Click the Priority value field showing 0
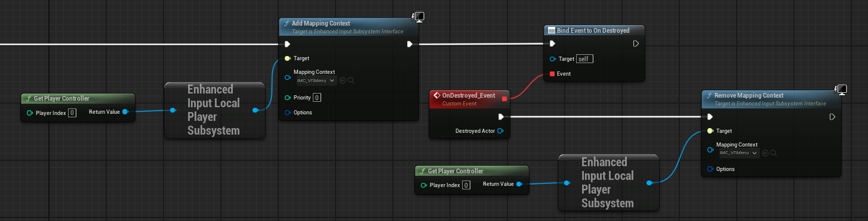This screenshot has width=868, height=221. tap(317, 97)
